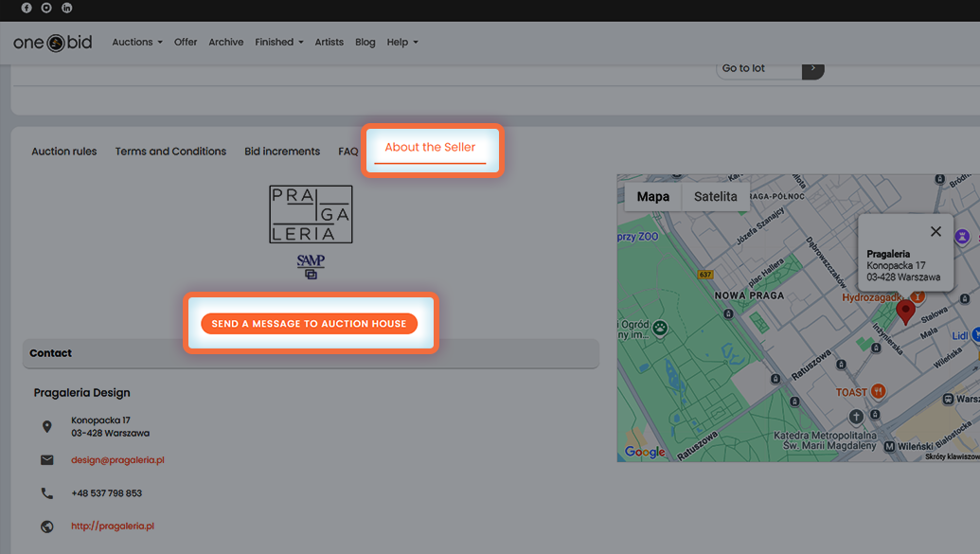The height and width of the screenshot is (554, 980).
Task: Open the LinkedIn social icon
Action: pos(67,8)
